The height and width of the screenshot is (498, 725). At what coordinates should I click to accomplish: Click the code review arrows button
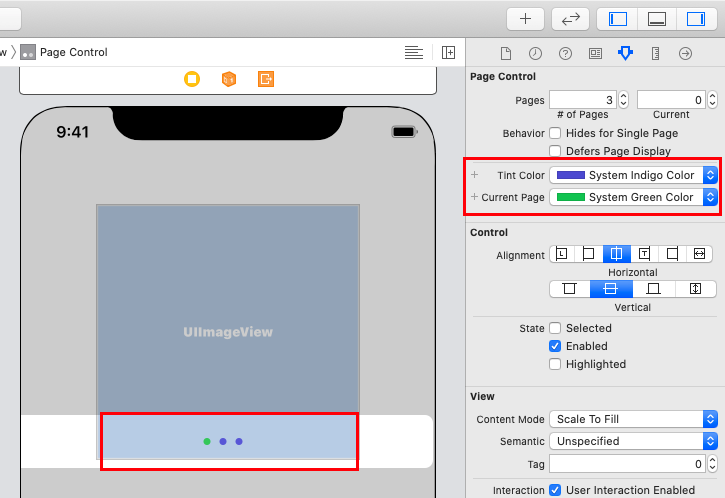point(571,19)
